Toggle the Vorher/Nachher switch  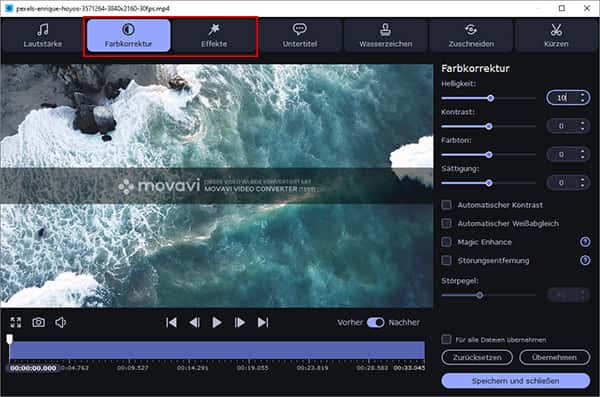click(376, 322)
